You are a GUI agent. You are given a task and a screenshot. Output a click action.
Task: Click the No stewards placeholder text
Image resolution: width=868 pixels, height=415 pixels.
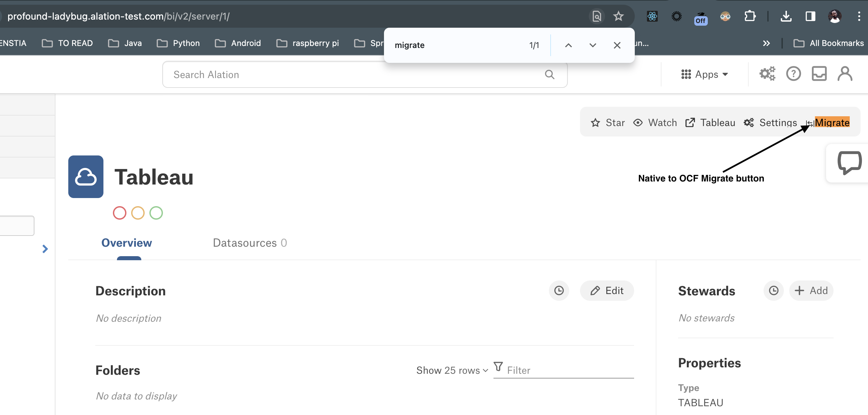707,318
